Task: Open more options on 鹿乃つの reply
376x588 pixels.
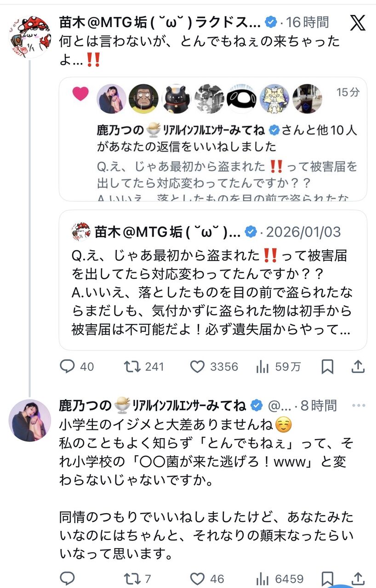Action: pyautogui.click(x=358, y=406)
